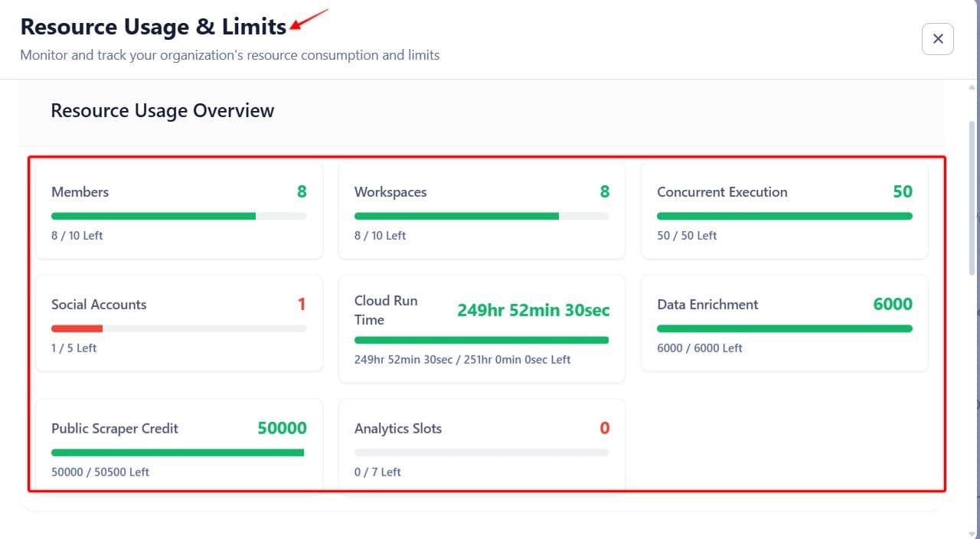The width and height of the screenshot is (980, 539).
Task: Click the Resource Usage & Limits title
Action: coord(153,27)
